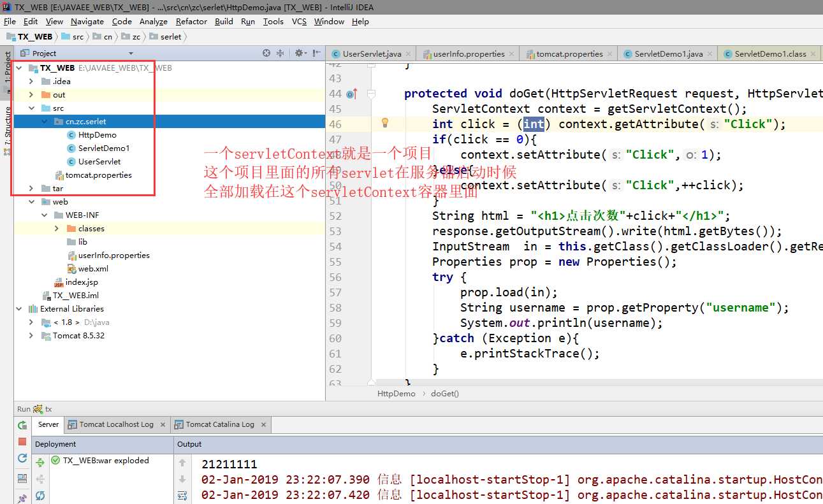
Task: Click the HttpDemo class icon in tree
Action: tap(71, 135)
